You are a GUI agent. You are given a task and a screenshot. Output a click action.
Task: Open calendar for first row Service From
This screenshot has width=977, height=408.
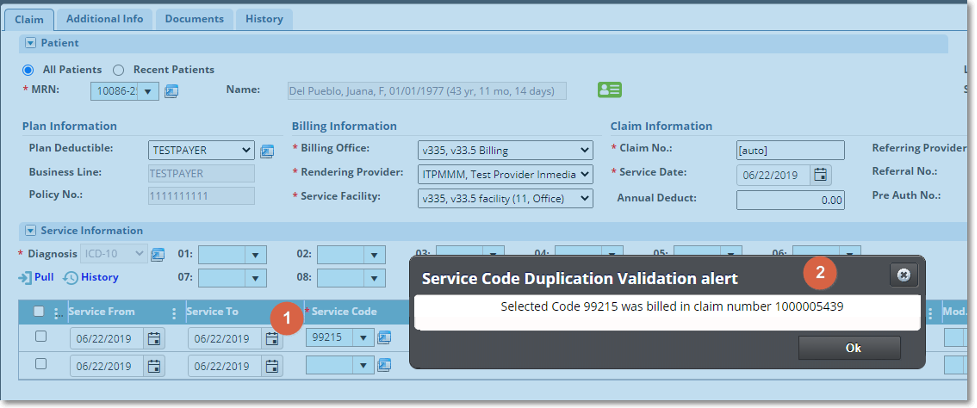tap(154, 339)
